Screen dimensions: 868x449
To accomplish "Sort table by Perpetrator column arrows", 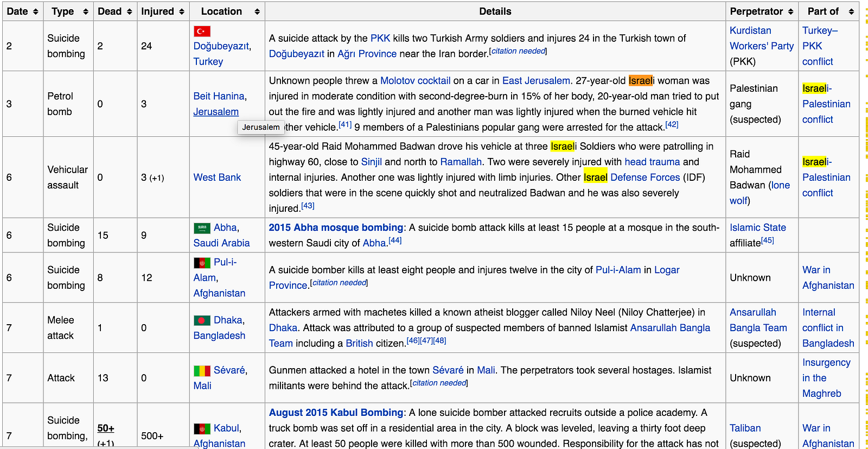I will [790, 11].
